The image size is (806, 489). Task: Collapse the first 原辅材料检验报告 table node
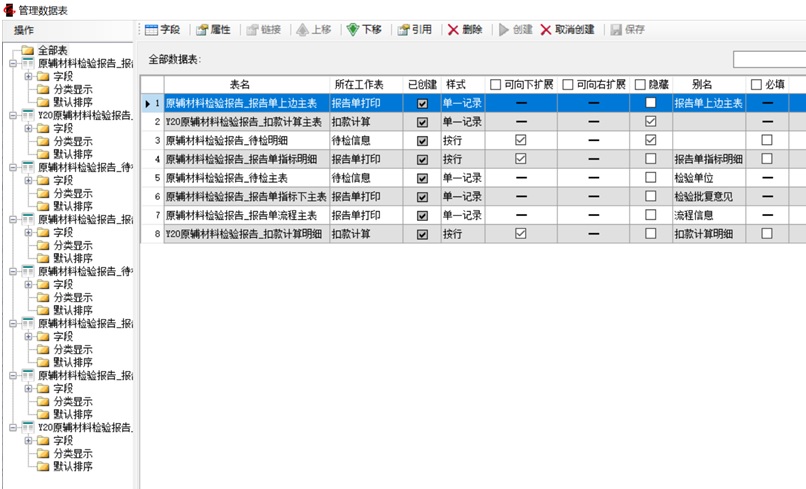[x=13, y=63]
